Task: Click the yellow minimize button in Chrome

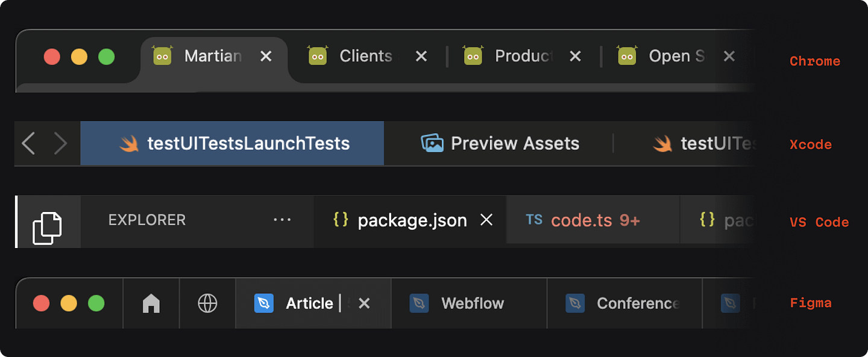Action: point(79,57)
